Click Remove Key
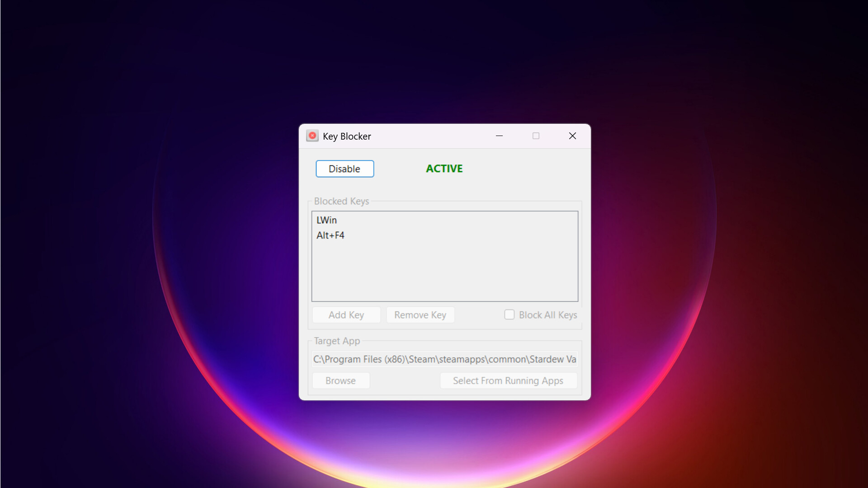This screenshot has width=868, height=488. [x=420, y=314]
